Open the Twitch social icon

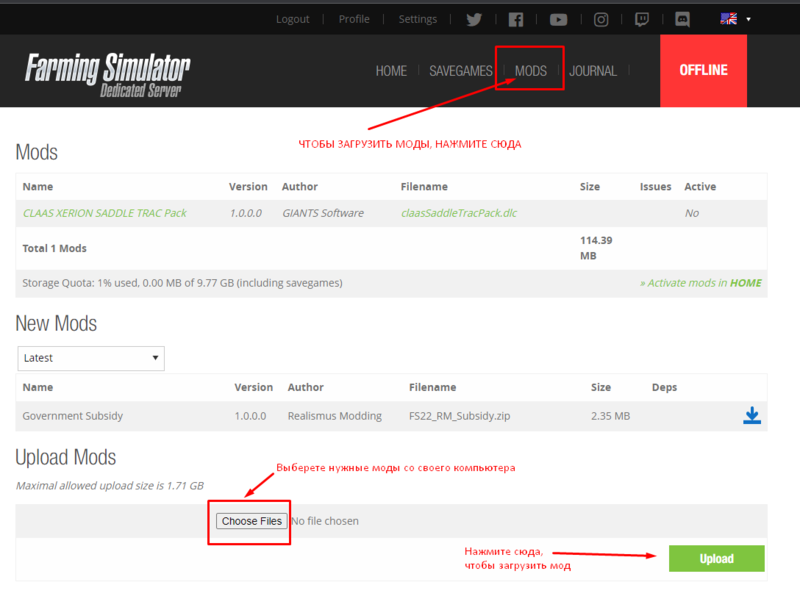(x=642, y=19)
